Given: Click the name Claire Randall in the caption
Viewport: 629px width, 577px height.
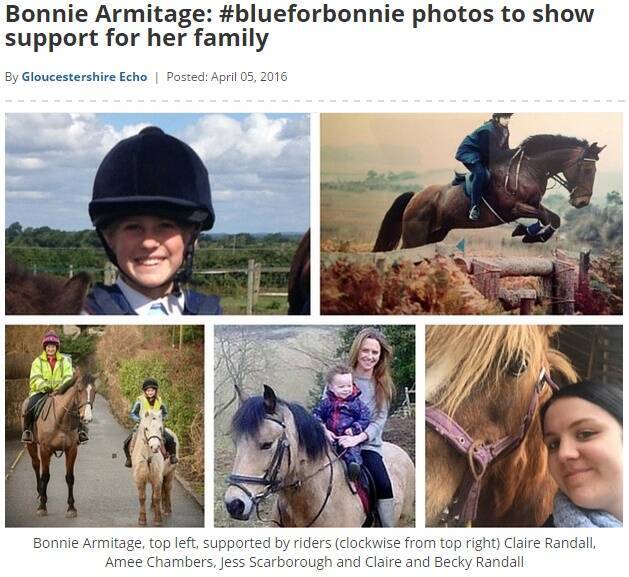Looking at the screenshot, I should click(549, 543).
